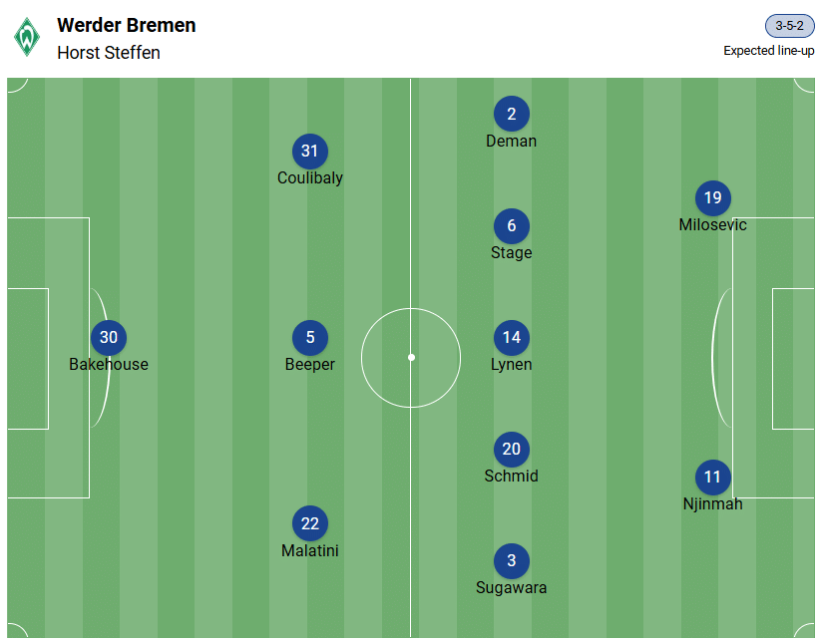Open the Werder Bremen team name link
Image resolution: width=819 pixels, height=644 pixels.
tap(127, 26)
